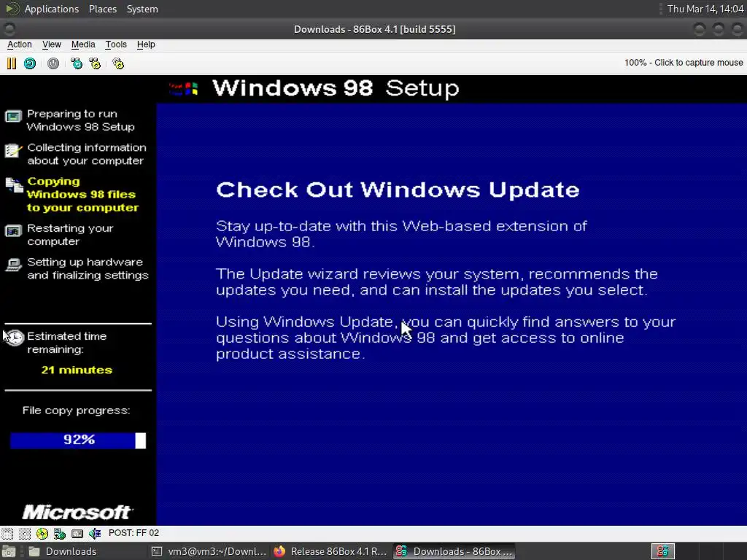Open 86Box settings gear icon in toolbar
The image size is (747, 560).
tap(118, 63)
